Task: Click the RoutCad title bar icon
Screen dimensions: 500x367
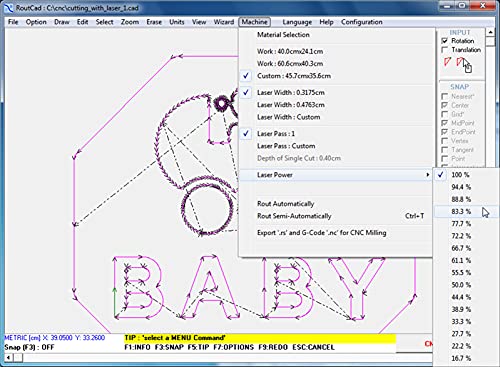Action: click(x=9, y=8)
